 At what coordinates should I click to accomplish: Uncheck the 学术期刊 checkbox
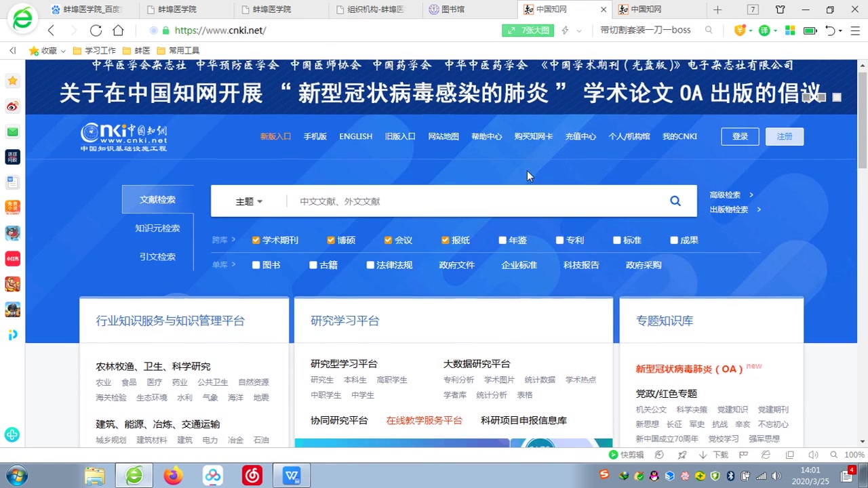pos(256,240)
